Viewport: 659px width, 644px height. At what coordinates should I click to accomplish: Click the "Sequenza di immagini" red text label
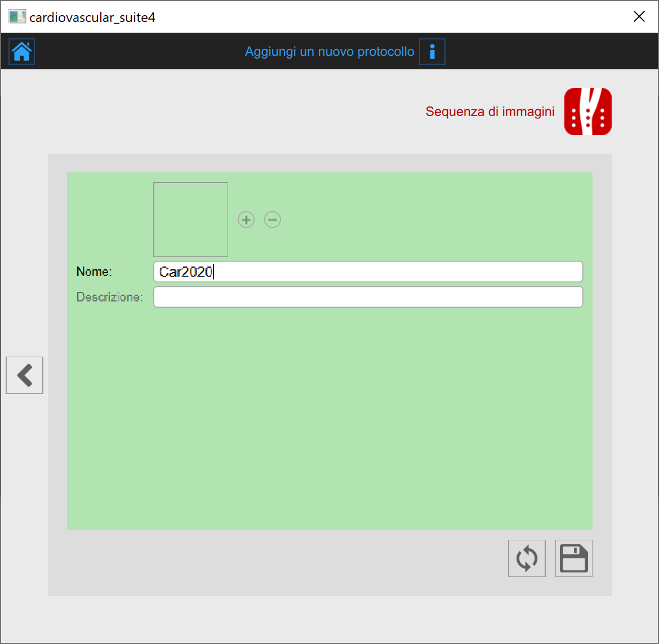[490, 112]
